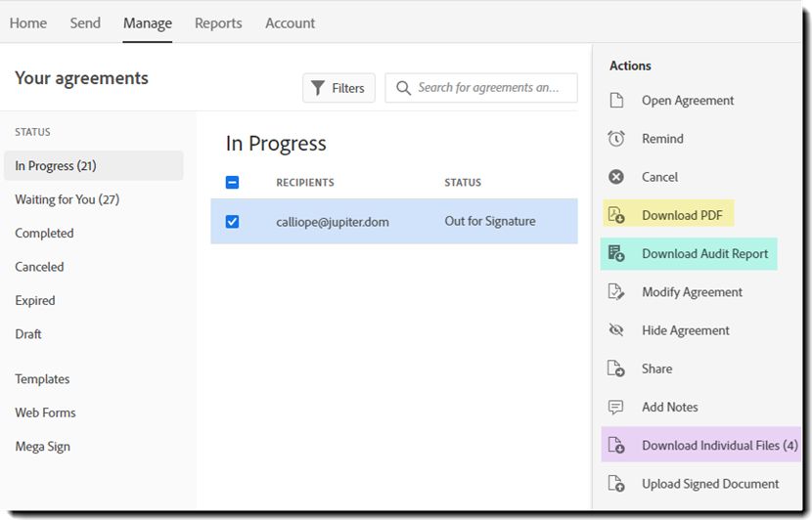Select In Progress (21) status filter
This screenshot has height=520, width=812.
[94, 165]
